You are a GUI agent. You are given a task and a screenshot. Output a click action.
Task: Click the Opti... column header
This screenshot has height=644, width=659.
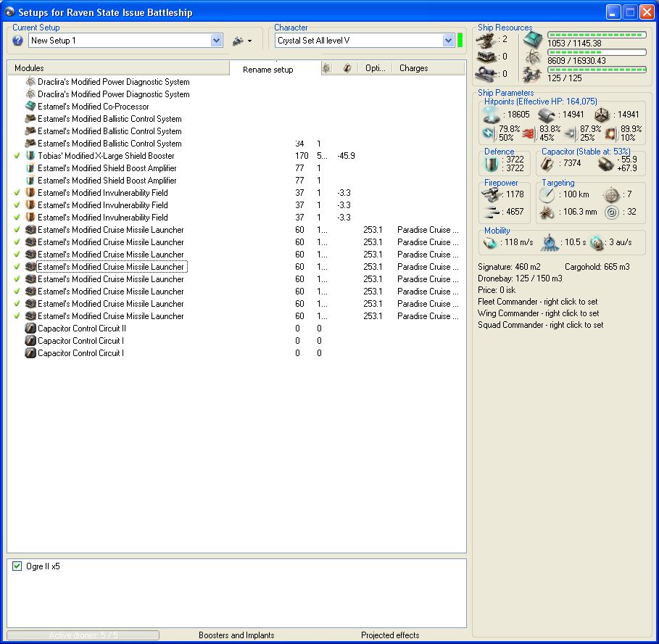[x=375, y=68]
